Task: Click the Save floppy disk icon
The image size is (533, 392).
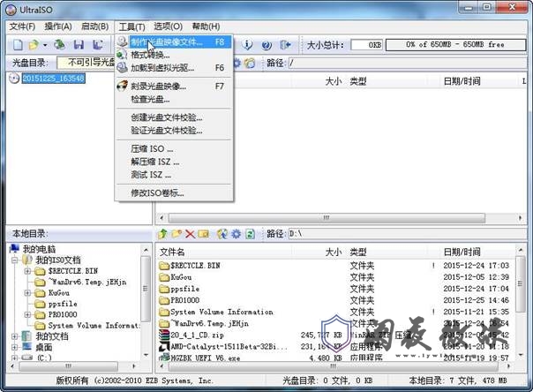Action: (79, 44)
